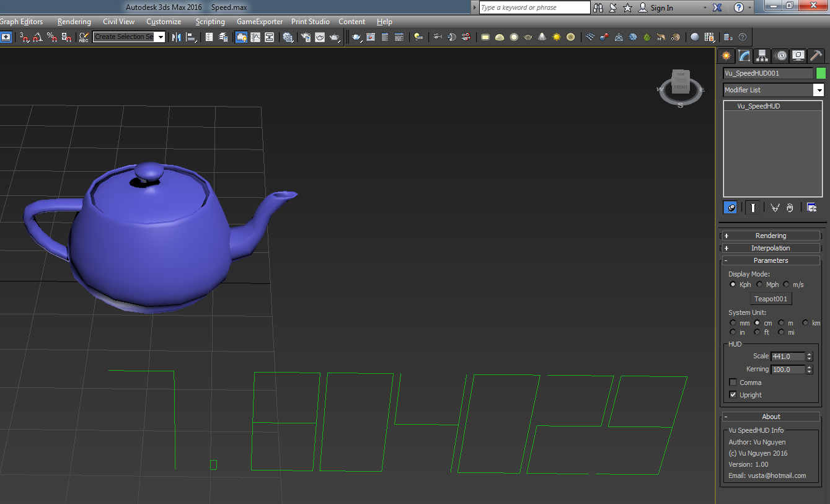Click the green object color swatch

821,73
